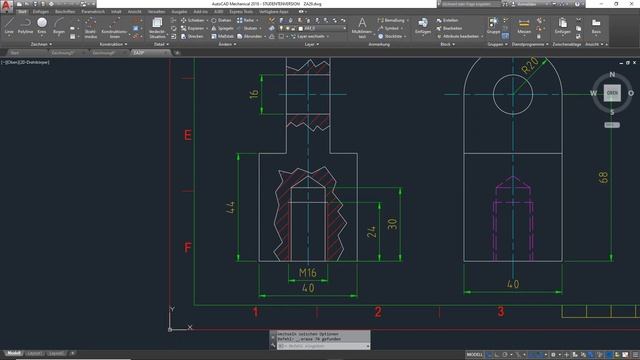Click the Bemaßung dimension tool
Viewport: 640px width, 360px height.
(391, 20)
